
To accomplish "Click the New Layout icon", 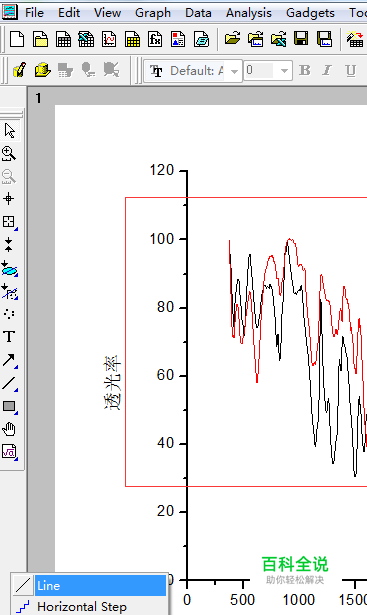I will point(178,39).
